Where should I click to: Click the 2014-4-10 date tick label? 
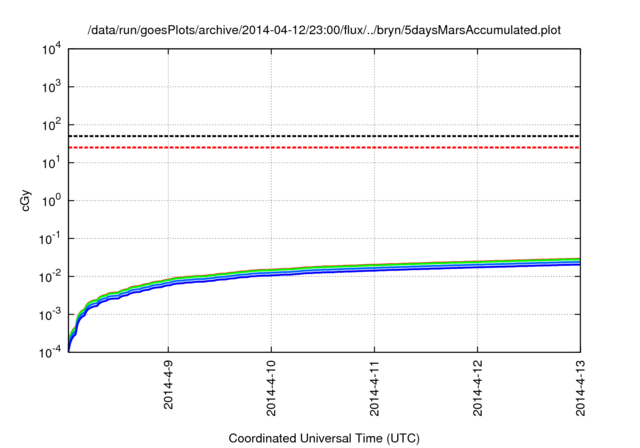[x=271, y=388]
